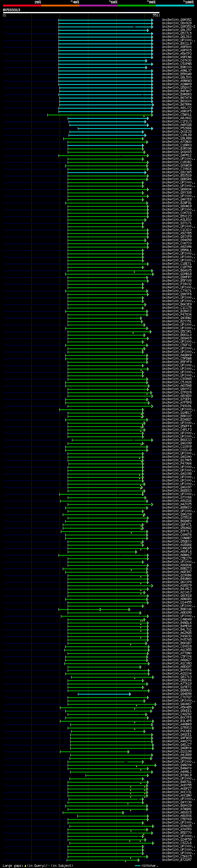This screenshot has height=868, width=197.
Task: Click the query name AV533313
Action: click(11, 10)
